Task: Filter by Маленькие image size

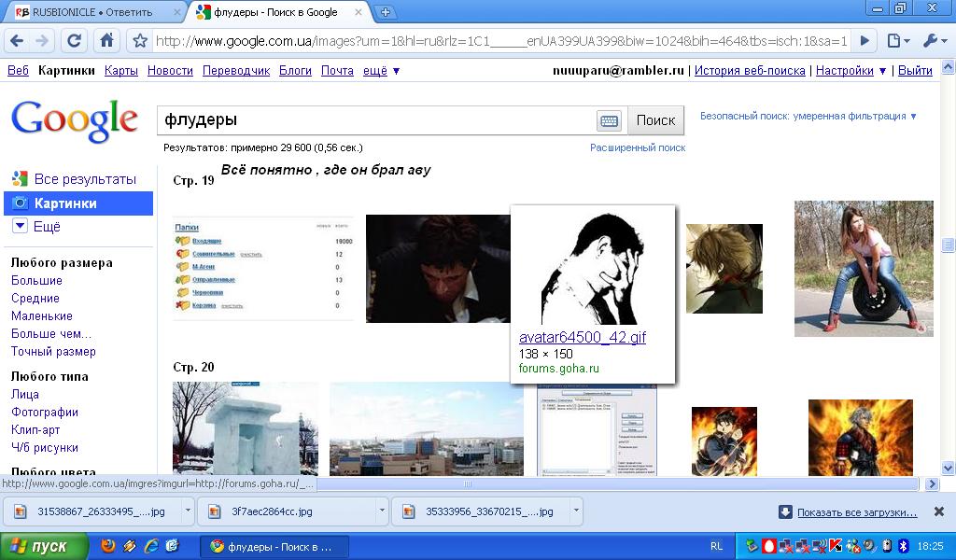Action: point(41,315)
